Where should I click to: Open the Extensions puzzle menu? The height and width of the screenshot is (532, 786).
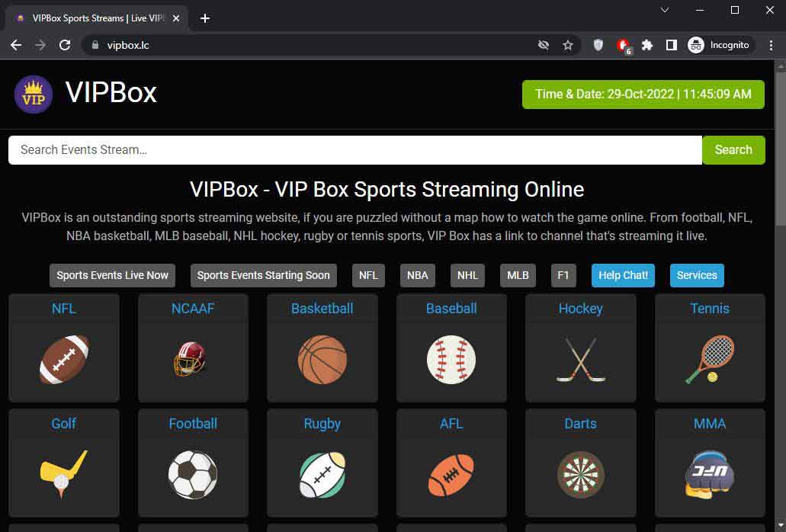tap(647, 45)
